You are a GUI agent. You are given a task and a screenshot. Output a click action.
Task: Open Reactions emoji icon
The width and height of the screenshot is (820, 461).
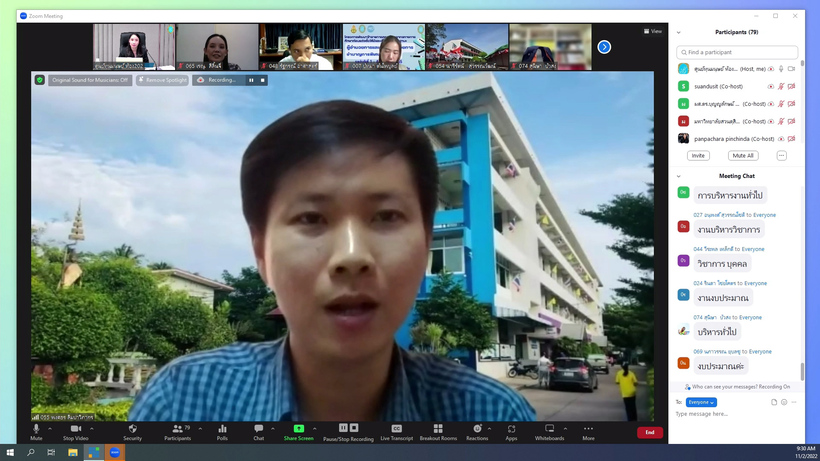click(477, 429)
